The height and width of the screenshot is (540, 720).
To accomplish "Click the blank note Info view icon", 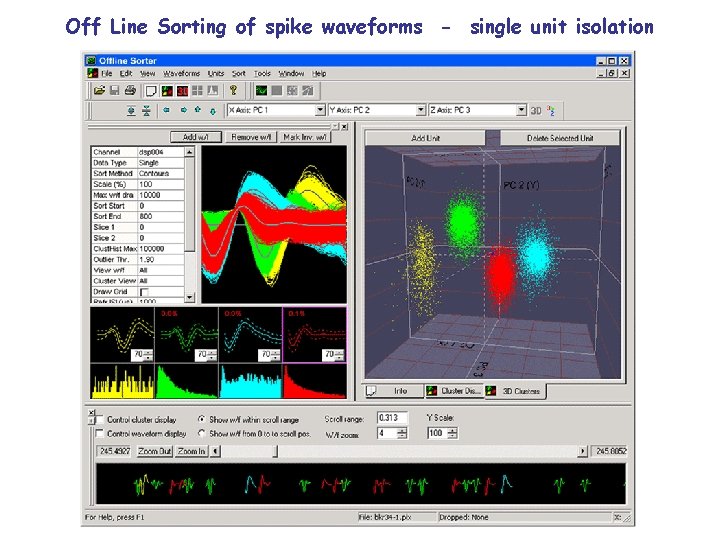I will (151, 91).
